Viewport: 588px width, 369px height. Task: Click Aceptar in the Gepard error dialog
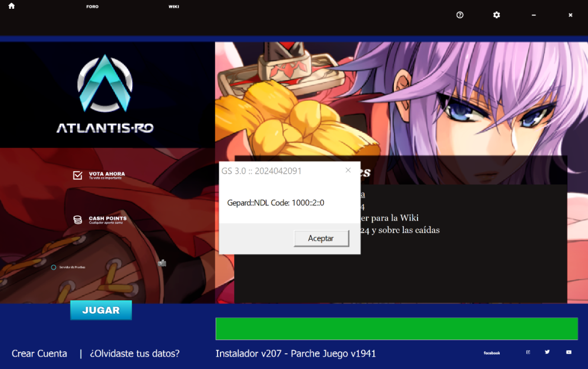click(x=320, y=238)
